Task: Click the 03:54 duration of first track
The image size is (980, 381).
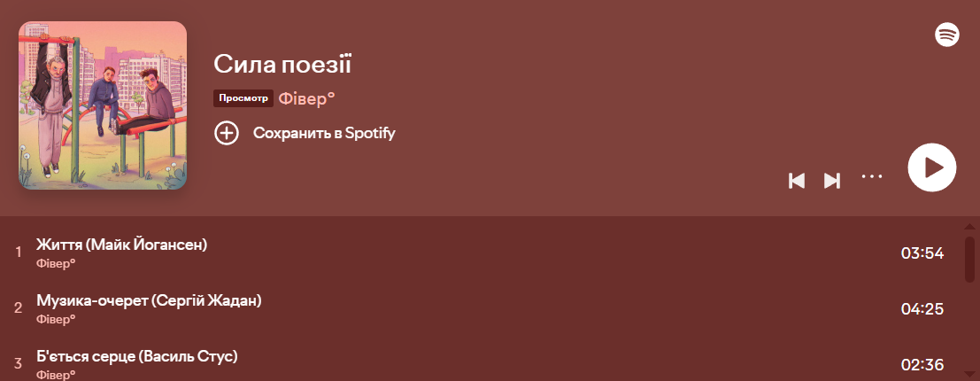Action: (922, 253)
